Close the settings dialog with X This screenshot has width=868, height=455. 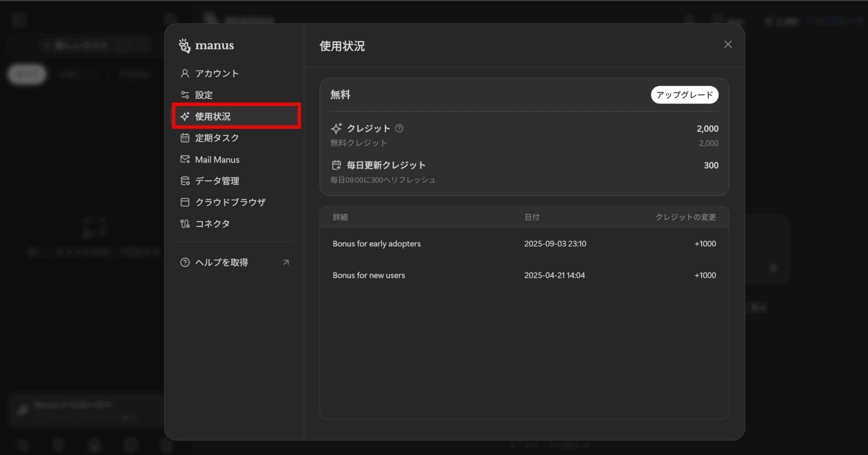[728, 45]
